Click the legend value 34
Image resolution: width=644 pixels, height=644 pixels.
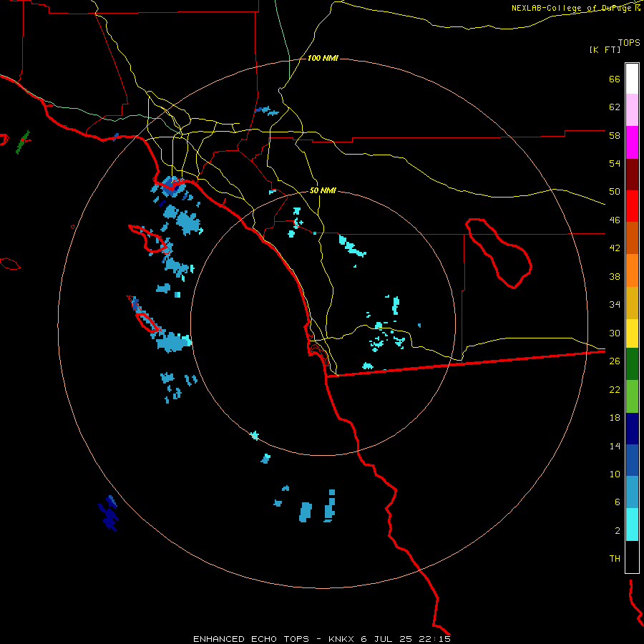coord(615,305)
